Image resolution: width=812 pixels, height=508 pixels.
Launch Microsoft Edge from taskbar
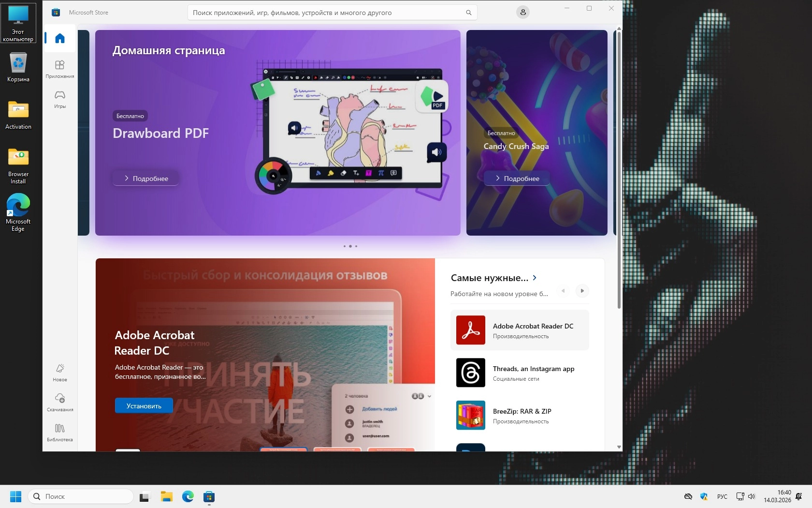[188, 496]
